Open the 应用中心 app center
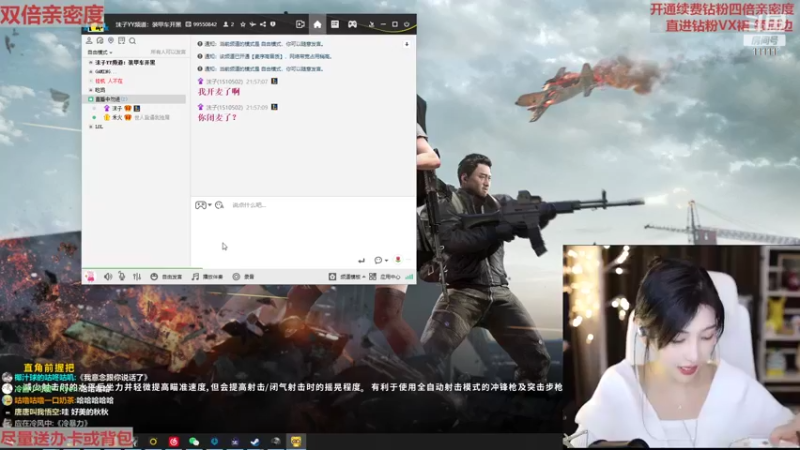The width and height of the screenshot is (800, 450). click(x=385, y=277)
